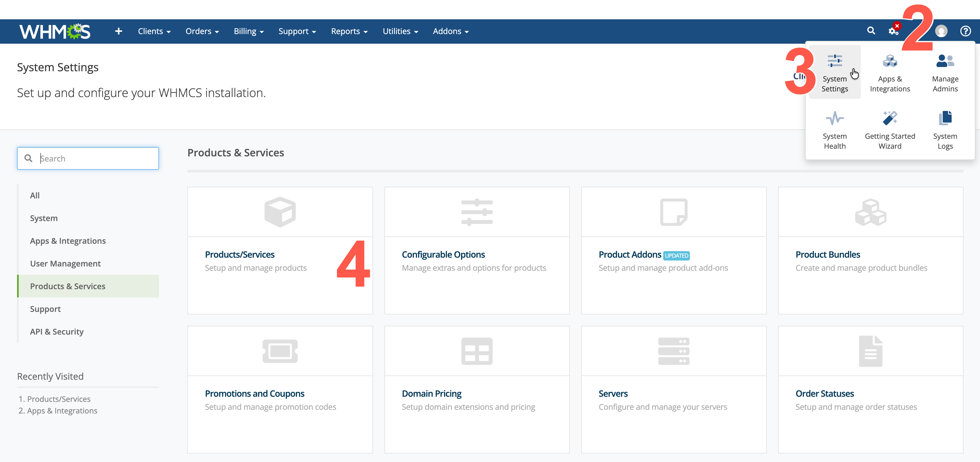Expand the Orders dropdown menu
980x462 pixels.
(x=202, y=31)
